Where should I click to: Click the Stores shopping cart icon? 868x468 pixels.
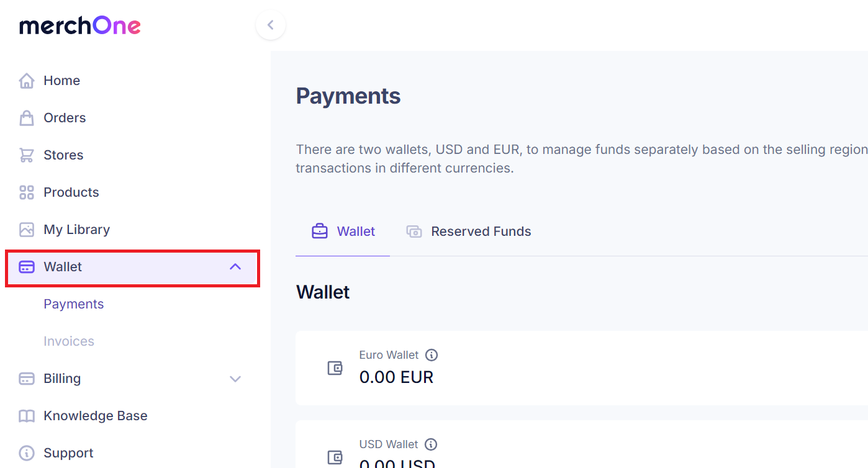(27, 155)
